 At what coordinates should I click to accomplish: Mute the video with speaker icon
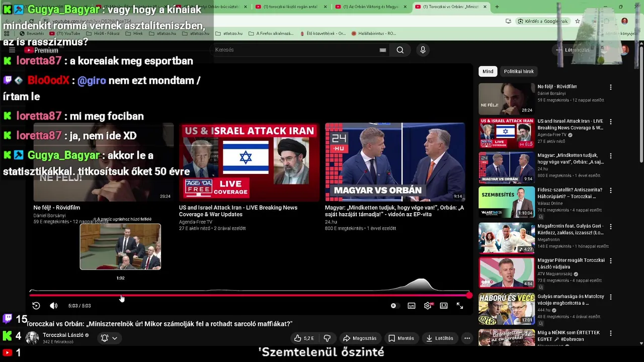click(54, 306)
